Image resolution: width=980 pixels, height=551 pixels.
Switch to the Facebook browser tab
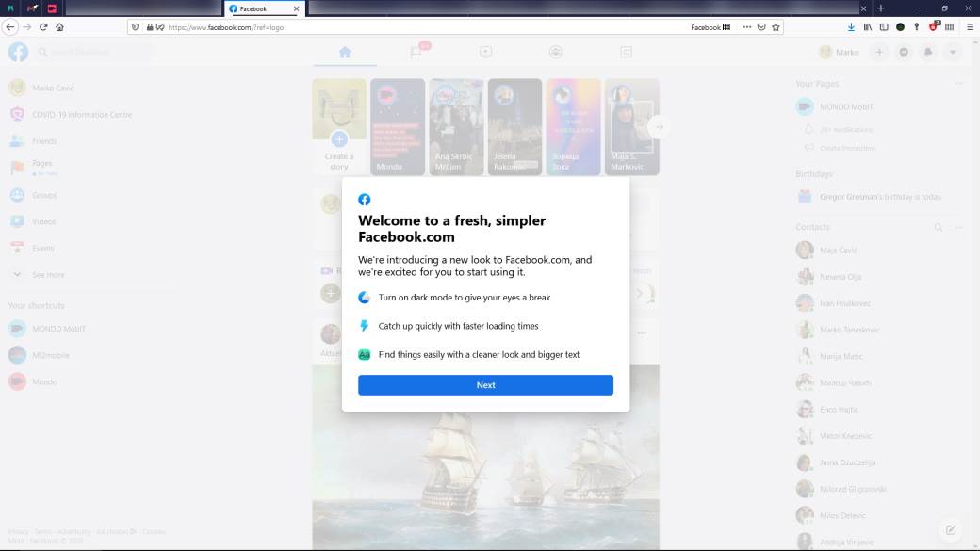point(259,8)
